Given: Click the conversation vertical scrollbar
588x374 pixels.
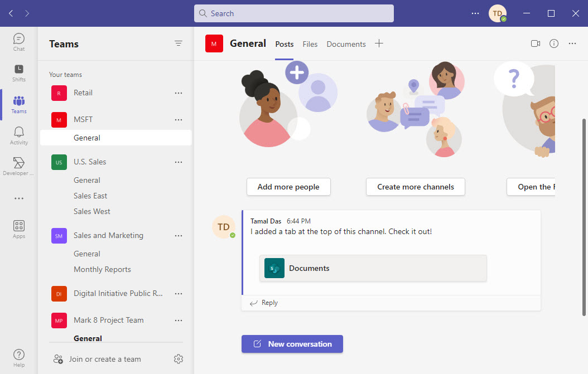Looking at the screenshot, I should pos(584,217).
